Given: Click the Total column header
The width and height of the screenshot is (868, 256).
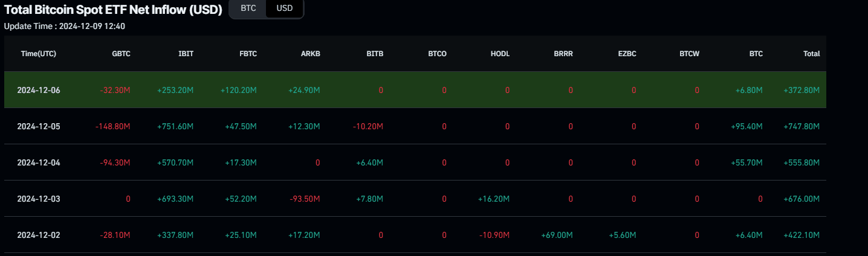Looking at the screenshot, I should [x=811, y=54].
